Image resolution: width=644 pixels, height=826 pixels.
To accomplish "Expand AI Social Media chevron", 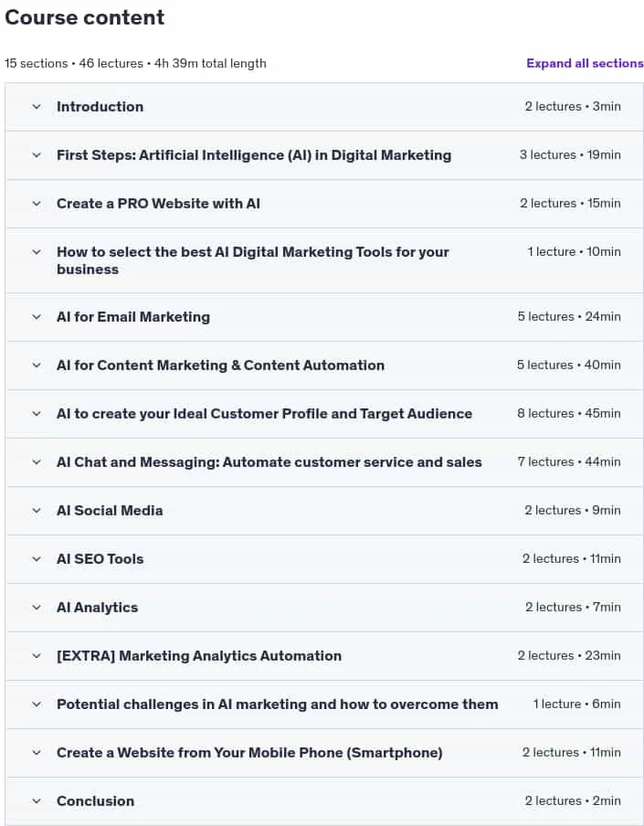I will (37, 511).
